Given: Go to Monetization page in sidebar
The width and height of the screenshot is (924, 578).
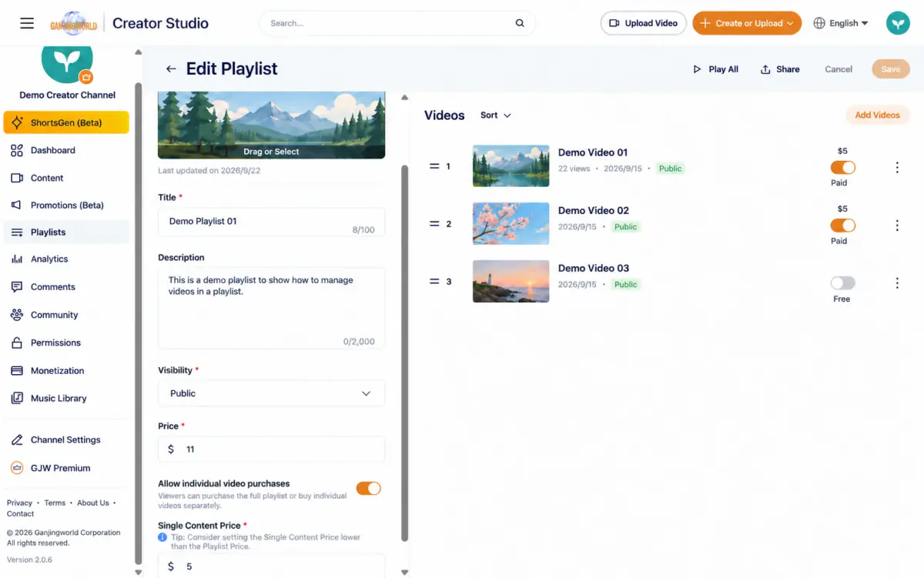Looking at the screenshot, I should coord(66,370).
